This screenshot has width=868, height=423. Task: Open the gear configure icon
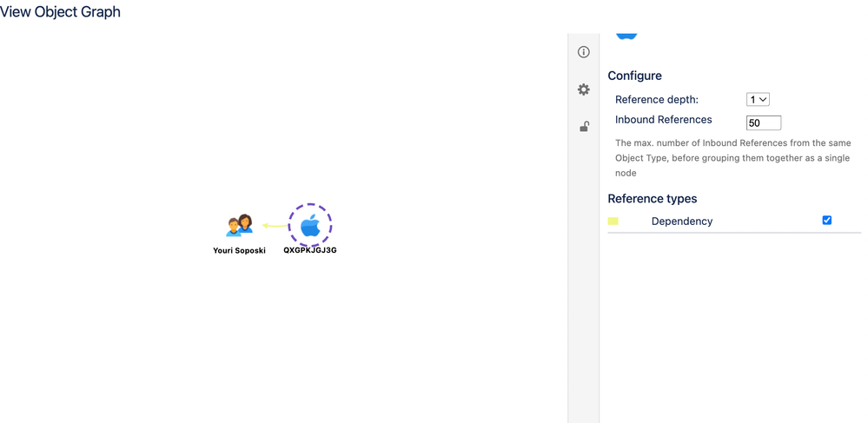click(x=584, y=89)
